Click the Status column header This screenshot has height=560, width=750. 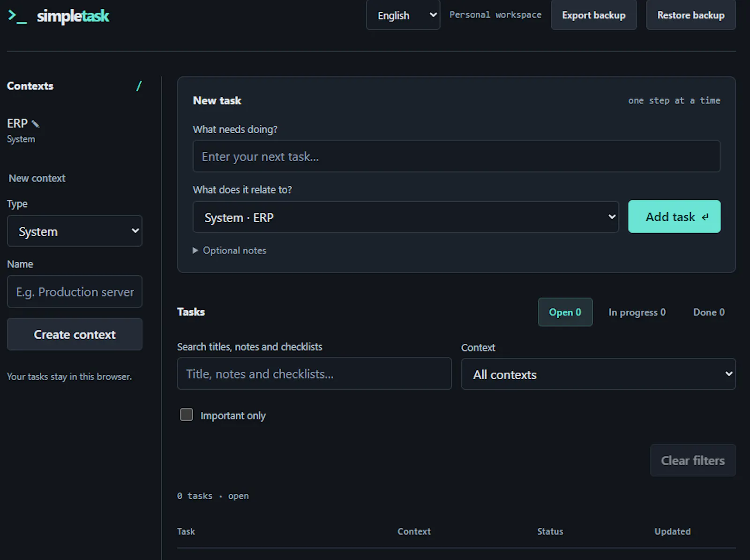(x=550, y=531)
